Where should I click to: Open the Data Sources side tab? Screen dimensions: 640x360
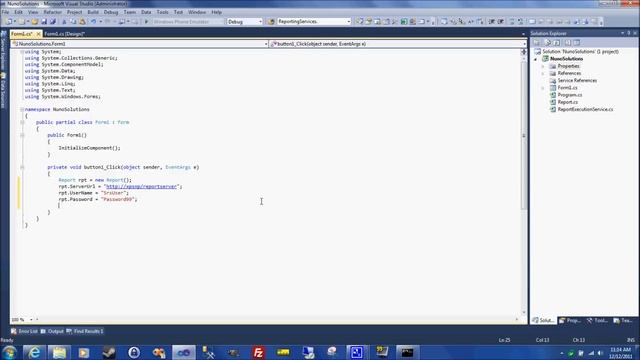pos(3,91)
